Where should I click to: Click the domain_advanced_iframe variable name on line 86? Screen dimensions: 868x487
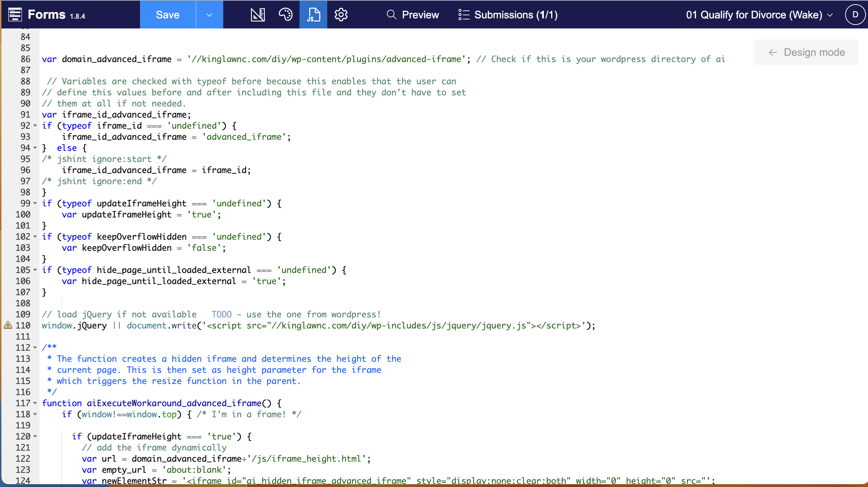point(117,59)
